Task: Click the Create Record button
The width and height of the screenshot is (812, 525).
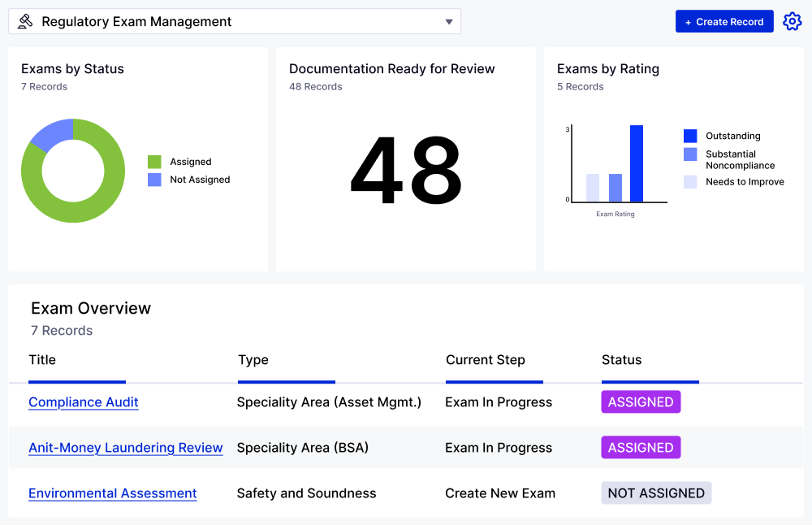Action: (x=724, y=21)
